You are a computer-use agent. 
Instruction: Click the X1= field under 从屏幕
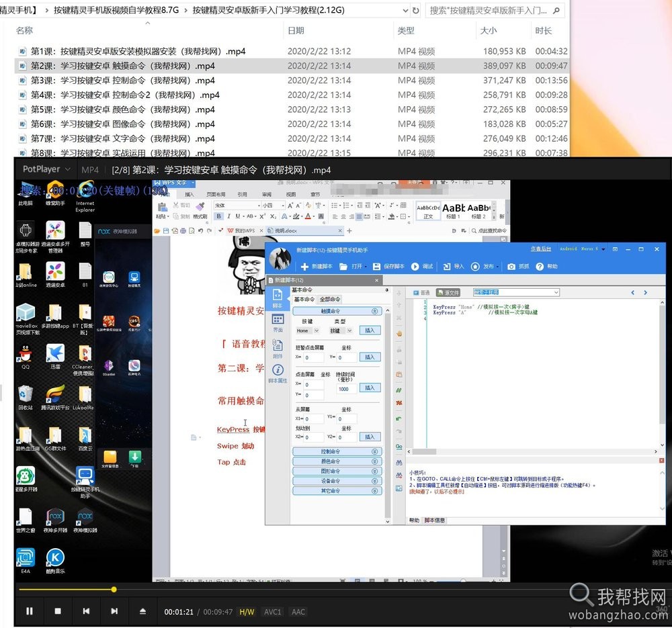tap(313, 419)
